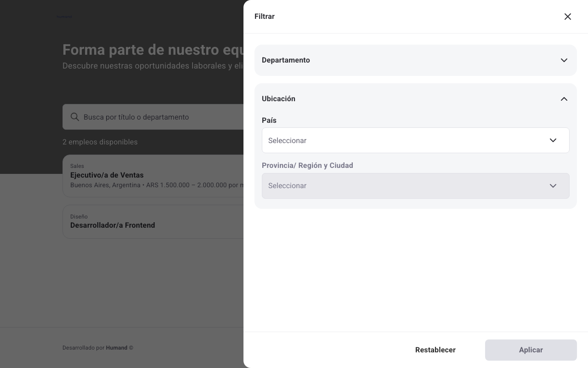Click the Ubicación section title

[278, 99]
